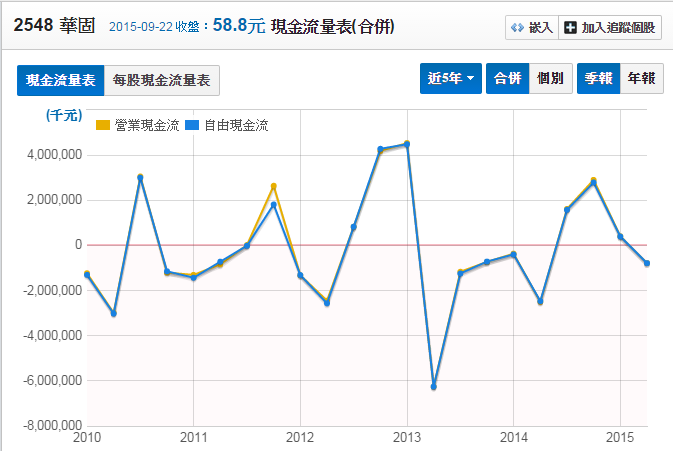Click the 2015-09-22 收盤 date text
The width and height of the screenshot is (673, 451).
click(154, 27)
